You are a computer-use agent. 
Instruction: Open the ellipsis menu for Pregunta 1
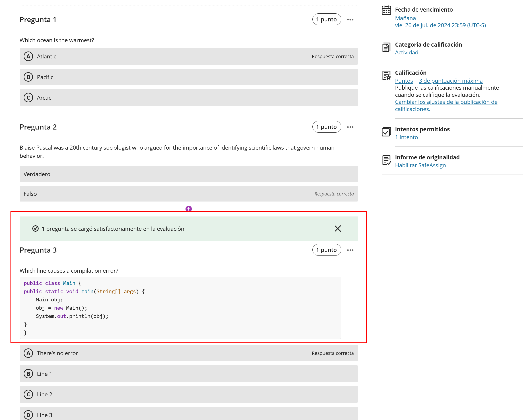(351, 19)
